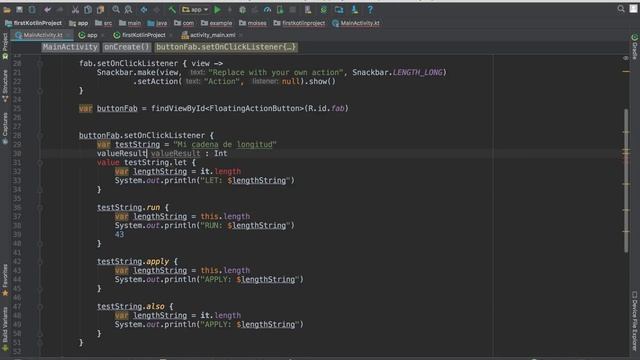
Task: Undo the last edit
Action: tap(47, 9)
